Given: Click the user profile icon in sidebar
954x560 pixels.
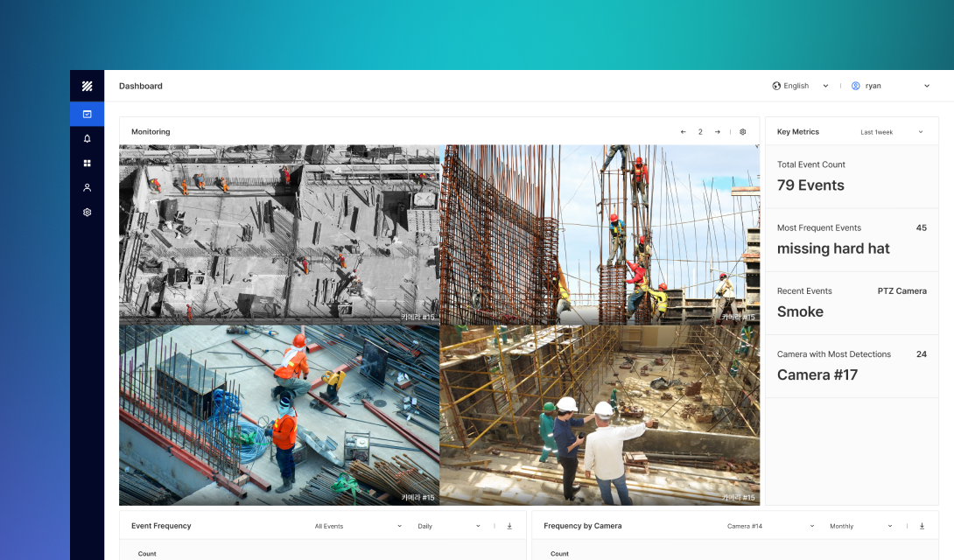Looking at the screenshot, I should 87,187.
